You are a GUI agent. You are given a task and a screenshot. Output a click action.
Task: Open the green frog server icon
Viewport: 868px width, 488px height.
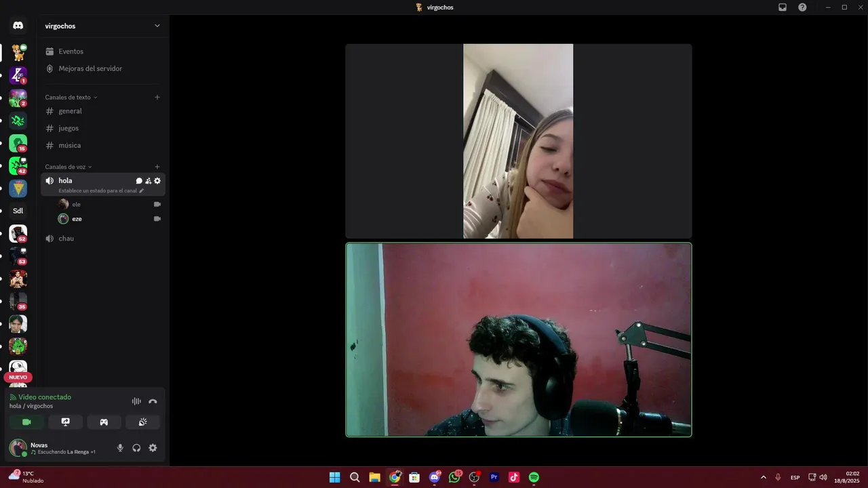[x=18, y=346]
